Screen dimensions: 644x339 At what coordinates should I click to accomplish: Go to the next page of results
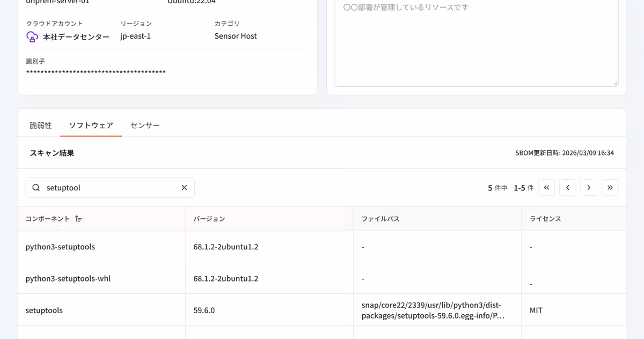[x=589, y=187]
